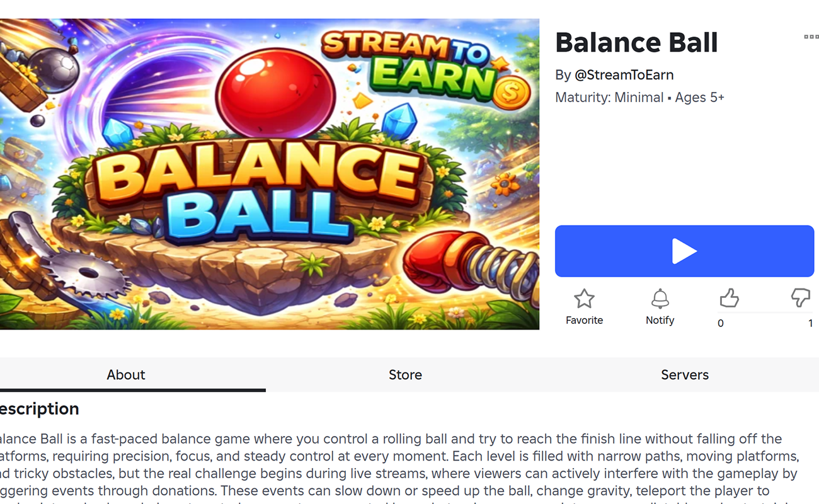The width and height of the screenshot is (819, 504).
Task: Click the like/dislike ratio bar
Action: pyautogui.click(x=765, y=312)
